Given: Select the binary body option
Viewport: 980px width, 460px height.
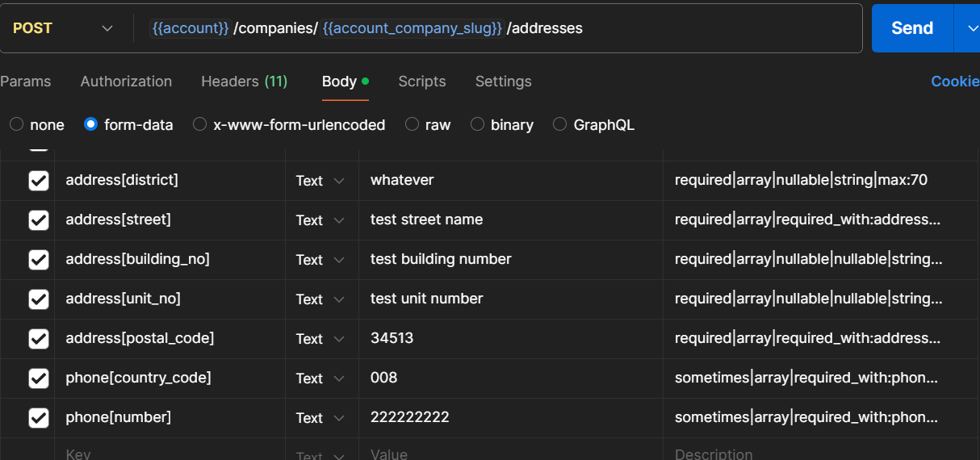Looking at the screenshot, I should tap(478, 124).
